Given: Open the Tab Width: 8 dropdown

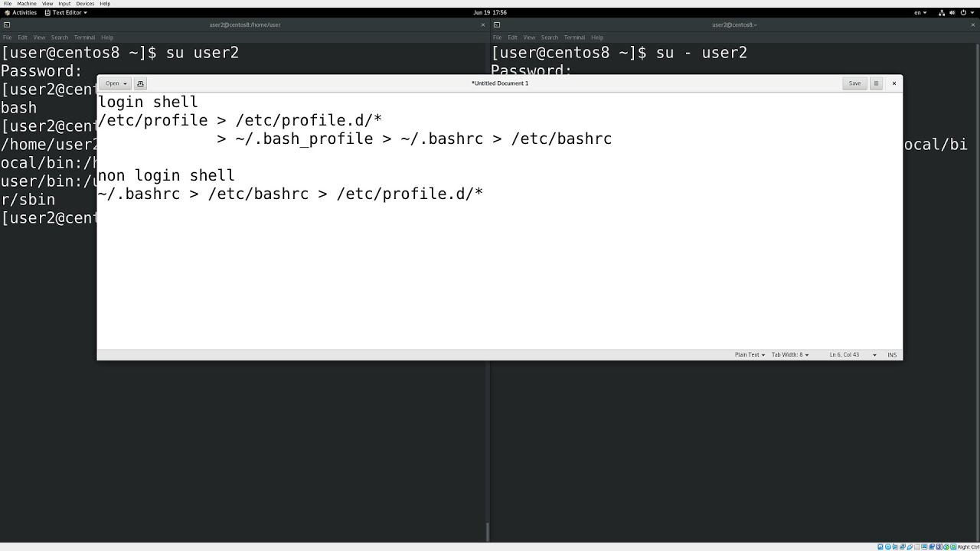Looking at the screenshot, I should coord(790,355).
